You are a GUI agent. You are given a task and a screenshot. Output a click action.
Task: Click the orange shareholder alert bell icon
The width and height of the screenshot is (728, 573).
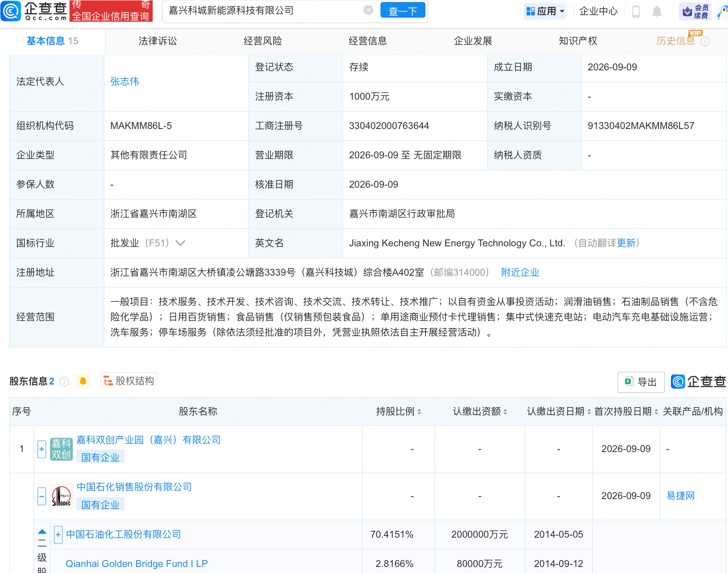click(x=83, y=381)
